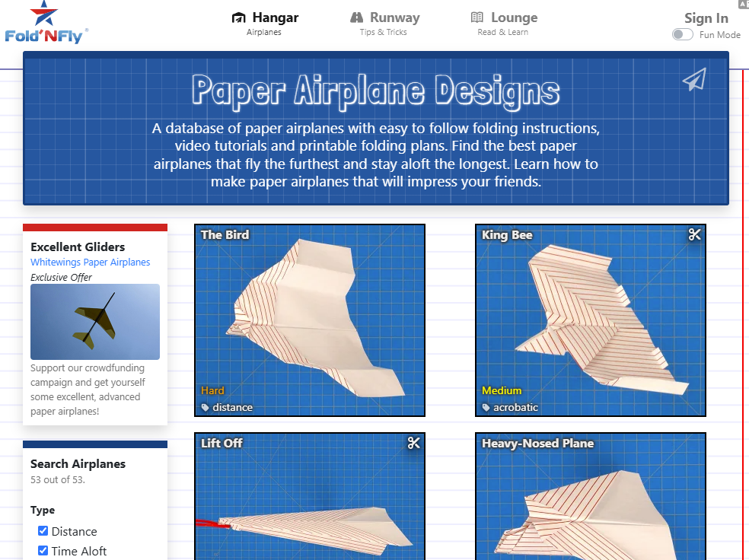Open the King Bee airplane card
The image size is (749, 560).
591,320
